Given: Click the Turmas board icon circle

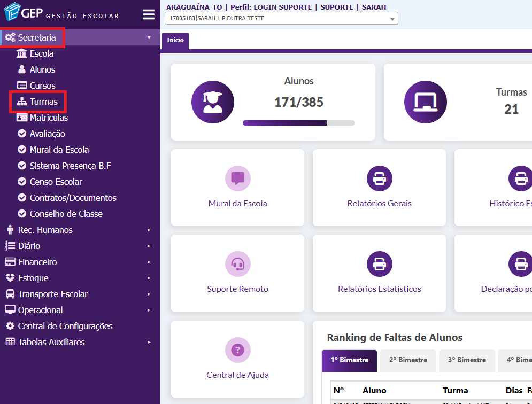Looking at the screenshot, I should coord(426,102).
